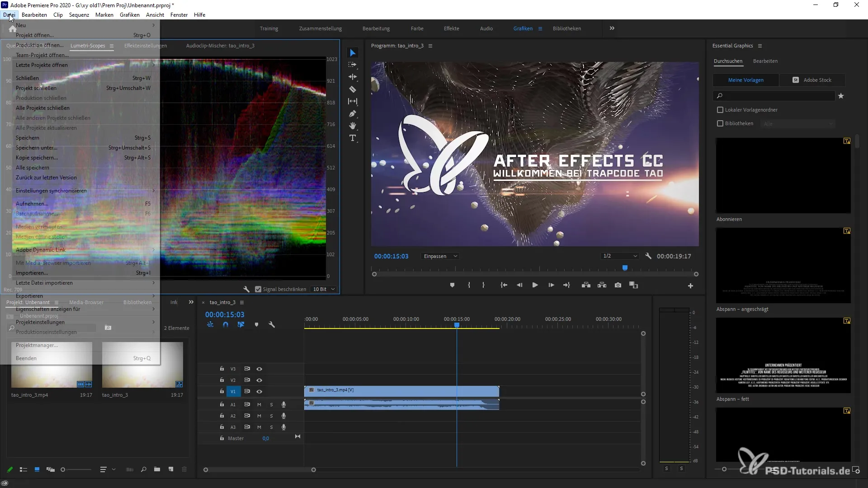868x488 pixels.
Task: Open the 1/2 playback resolution dropdown
Action: [620, 256]
